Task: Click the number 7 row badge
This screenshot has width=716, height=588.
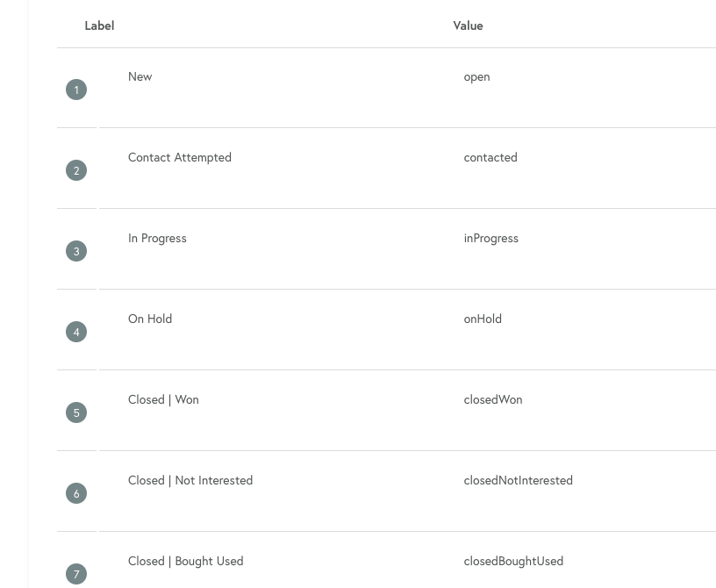Action: pos(76,574)
